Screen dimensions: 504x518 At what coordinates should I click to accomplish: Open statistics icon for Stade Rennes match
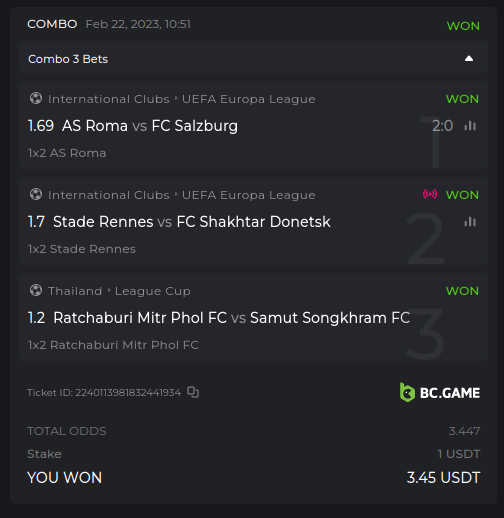[470, 222]
